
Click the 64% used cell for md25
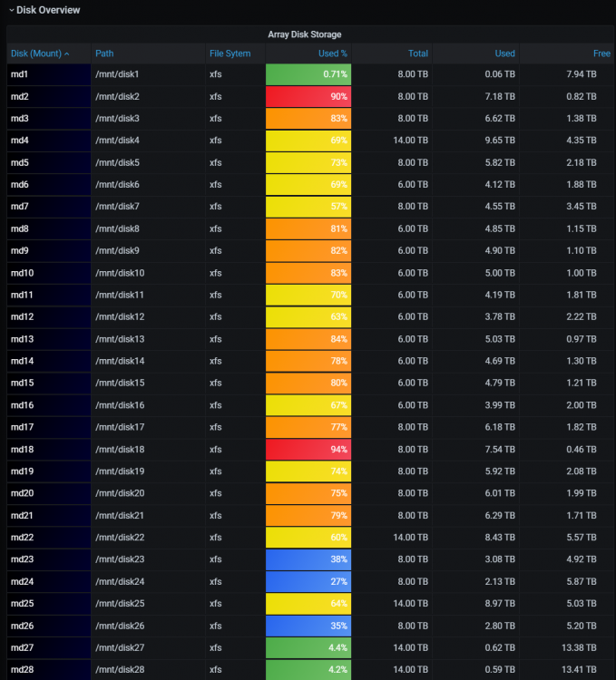pyautogui.click(x=308, y=604)
